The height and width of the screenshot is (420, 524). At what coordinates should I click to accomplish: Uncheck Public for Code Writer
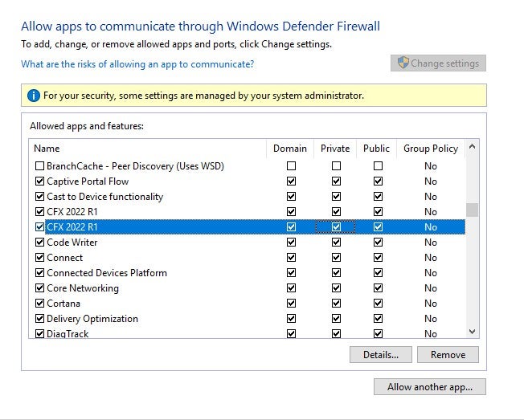[378, 242]
